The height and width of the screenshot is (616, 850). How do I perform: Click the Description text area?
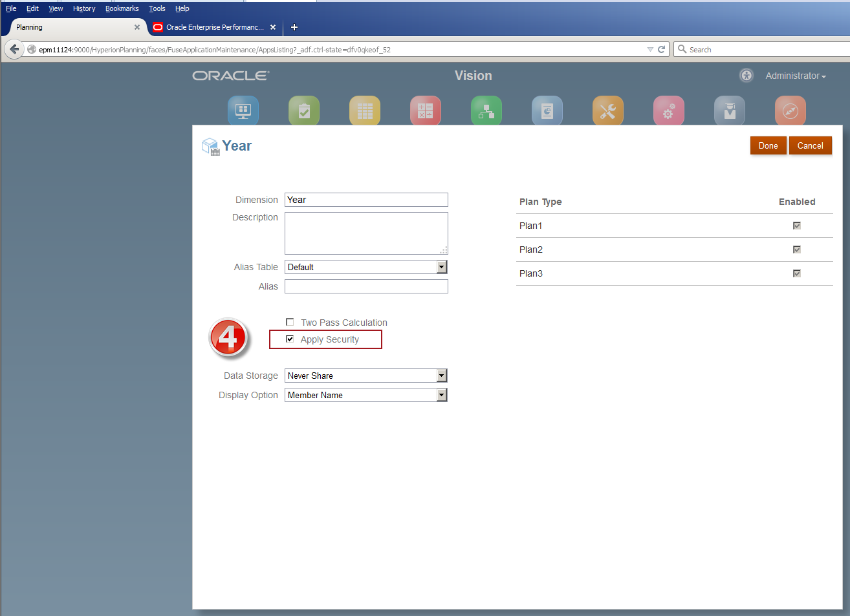(366, 233)
